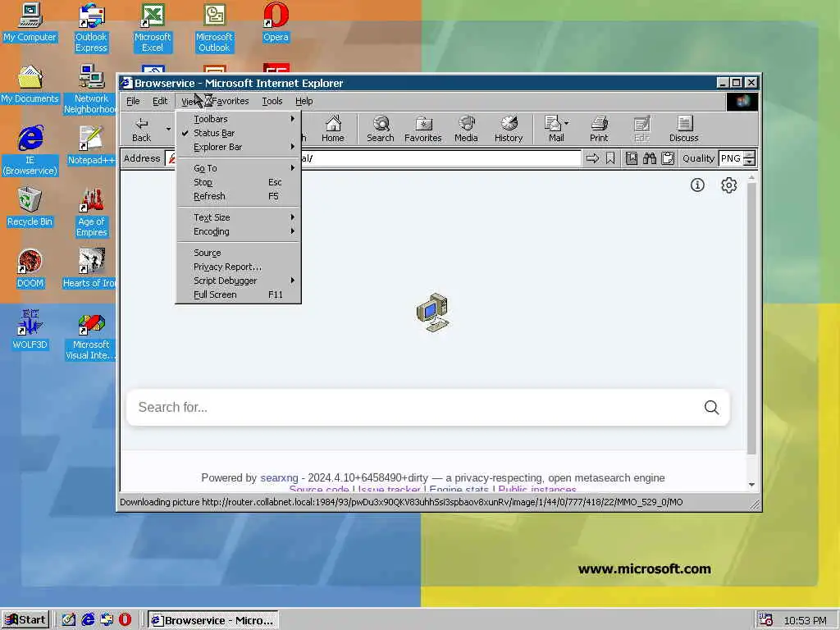Open the Help menu
Viewport: 840px width, 630px height.
click(x=304, y=101)
